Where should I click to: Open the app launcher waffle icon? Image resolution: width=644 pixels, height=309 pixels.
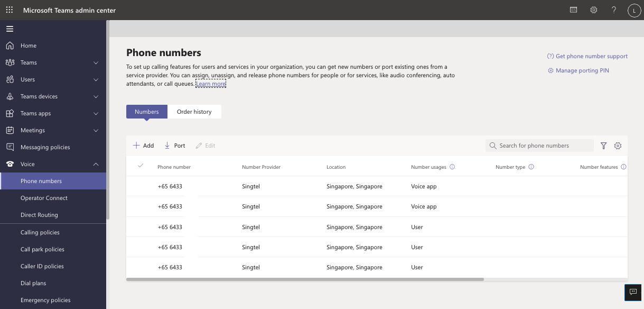(x=10, y=10)
